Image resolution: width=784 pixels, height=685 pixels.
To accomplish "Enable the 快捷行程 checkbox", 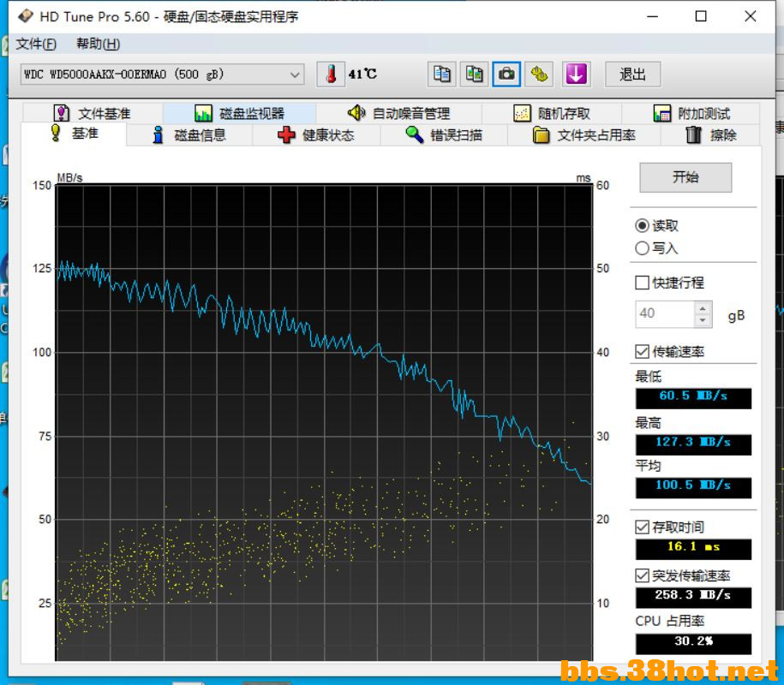I will tap(642, 283).
